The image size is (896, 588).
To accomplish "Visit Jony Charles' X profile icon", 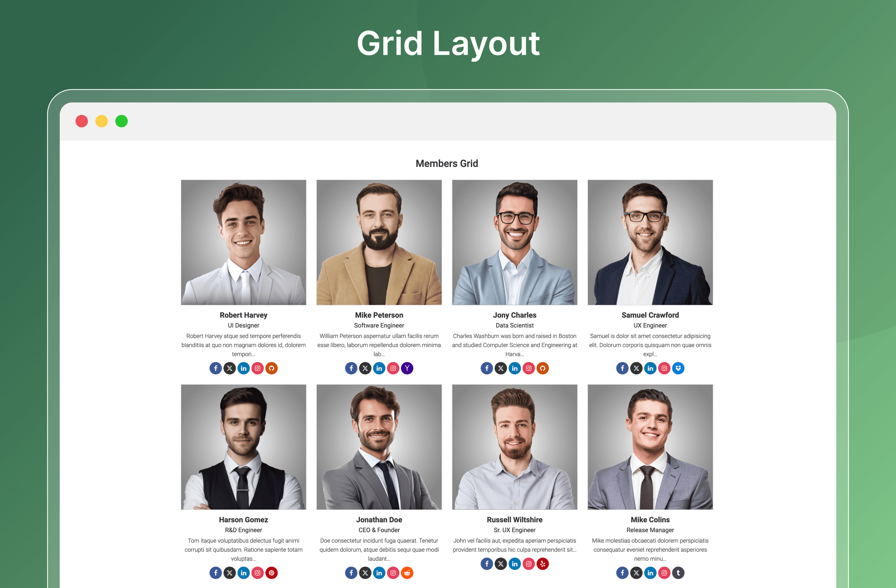I will point(501,368).
